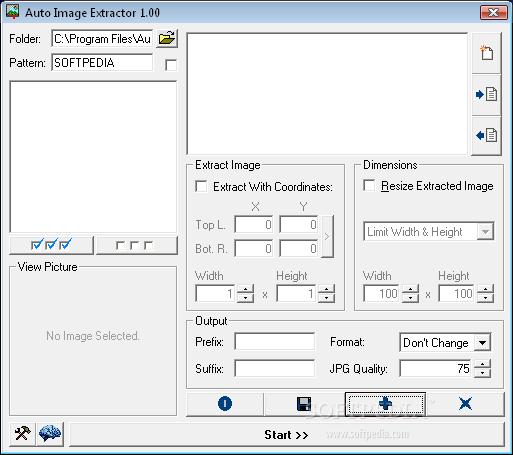
Task: Click the Bot. R. X coordinate field
Action: point(254,248)
